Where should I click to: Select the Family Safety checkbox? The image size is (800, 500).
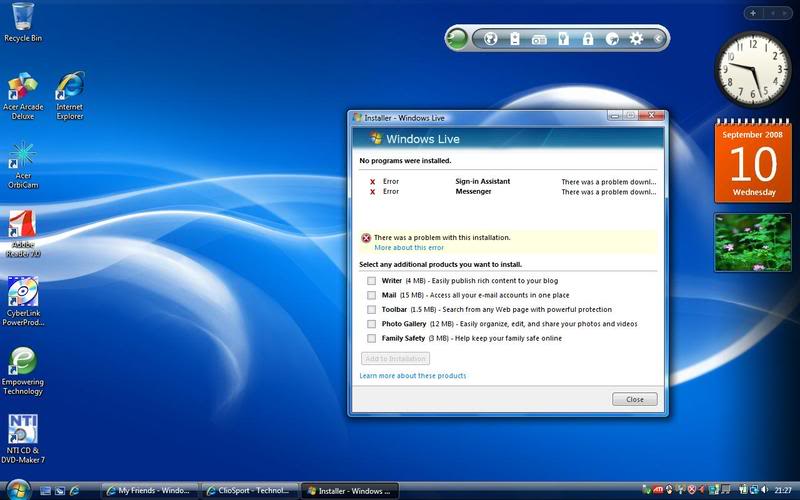click(x=372, y=338)
